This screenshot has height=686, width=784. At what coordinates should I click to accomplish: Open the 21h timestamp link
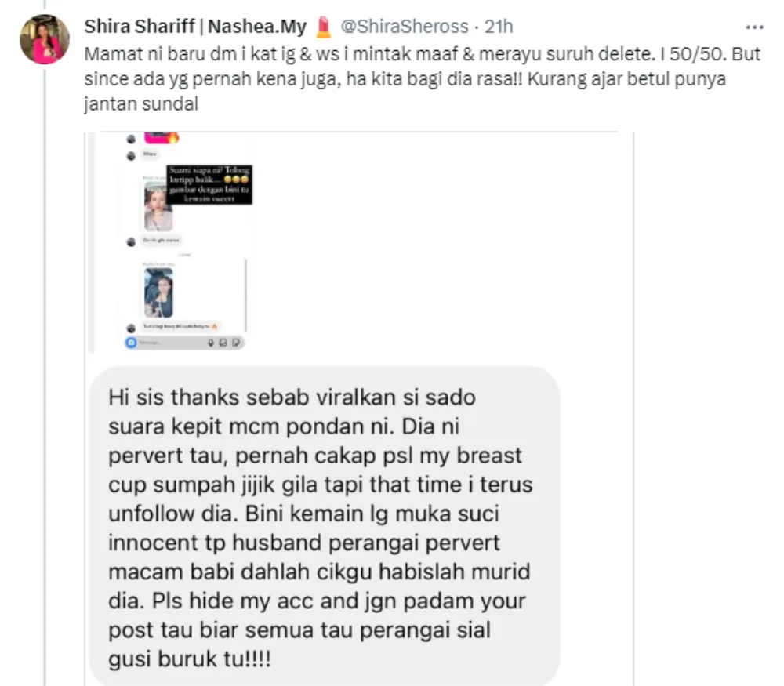[499, 27]
